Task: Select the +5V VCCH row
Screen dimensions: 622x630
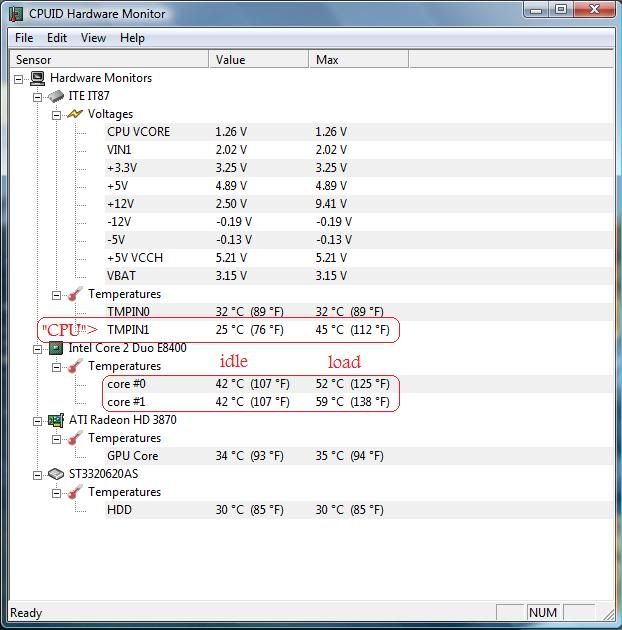Action: pos(359,258)
